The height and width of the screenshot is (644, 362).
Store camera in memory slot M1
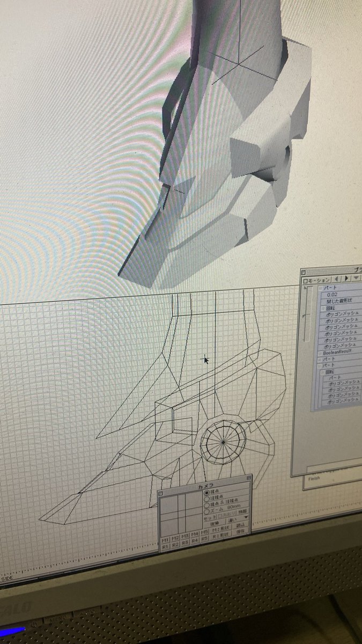coord(165,539)
